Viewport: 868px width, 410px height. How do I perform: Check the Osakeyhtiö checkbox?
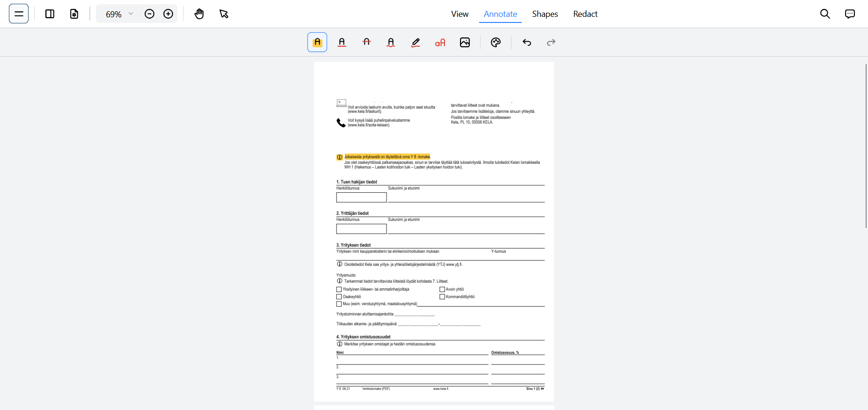[339, 297]
